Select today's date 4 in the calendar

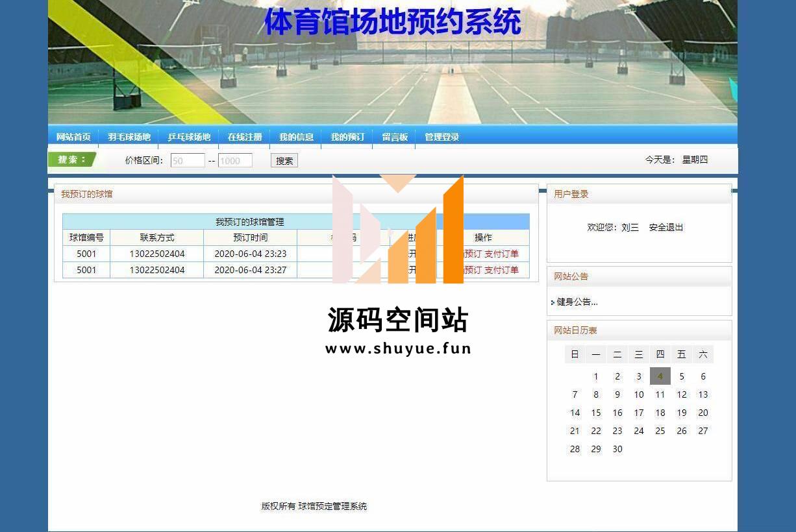coord(660,376)
